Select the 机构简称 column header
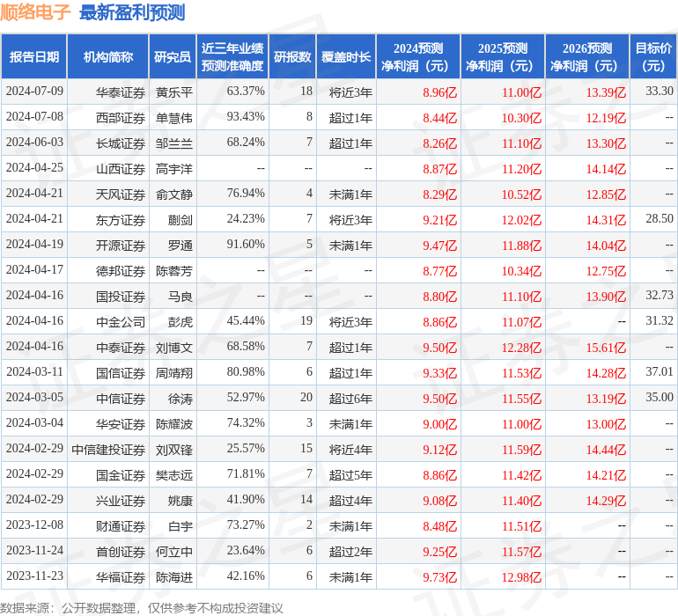This screenshot has height=616, width=678. click(x=108, y=56)
